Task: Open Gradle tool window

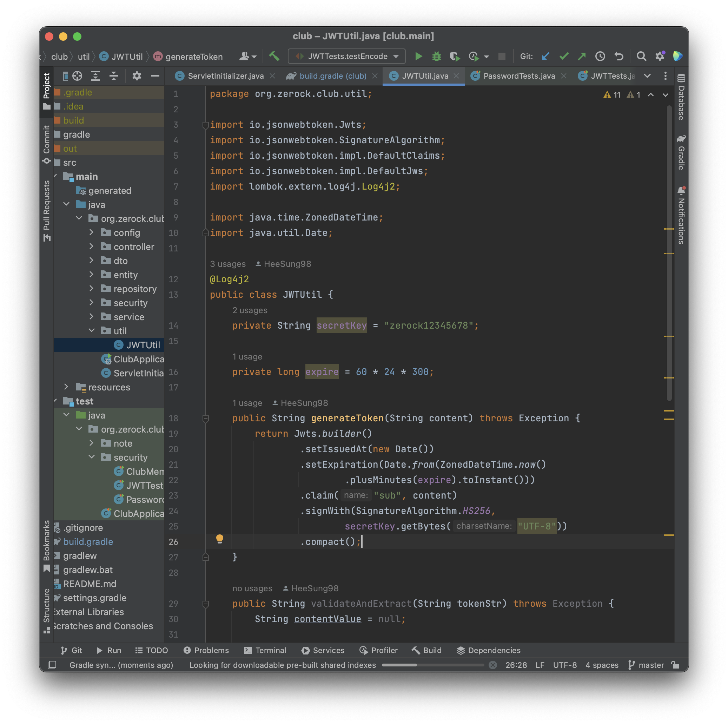Action: pyautogui.click(x=681, y=153)
